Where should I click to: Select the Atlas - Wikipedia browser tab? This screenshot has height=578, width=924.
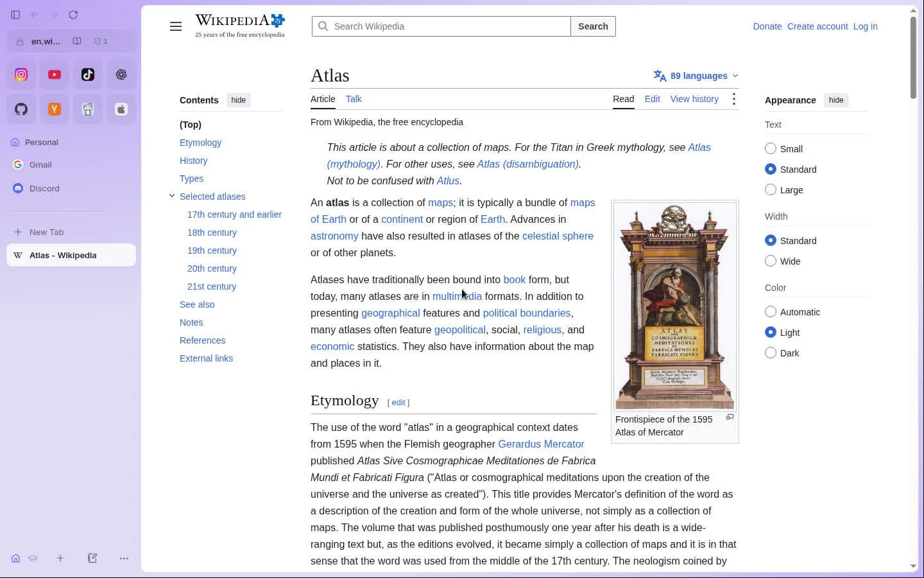[71, 255]
